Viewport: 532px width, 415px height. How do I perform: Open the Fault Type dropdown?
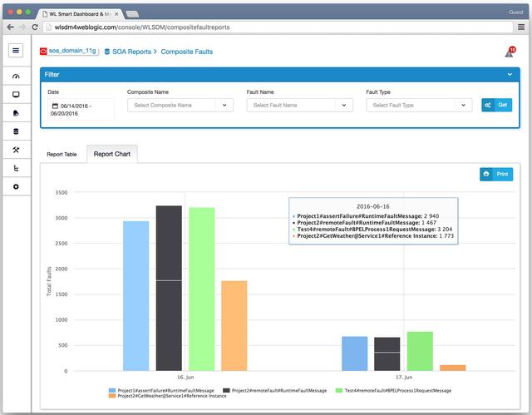(x=420, y=106)
